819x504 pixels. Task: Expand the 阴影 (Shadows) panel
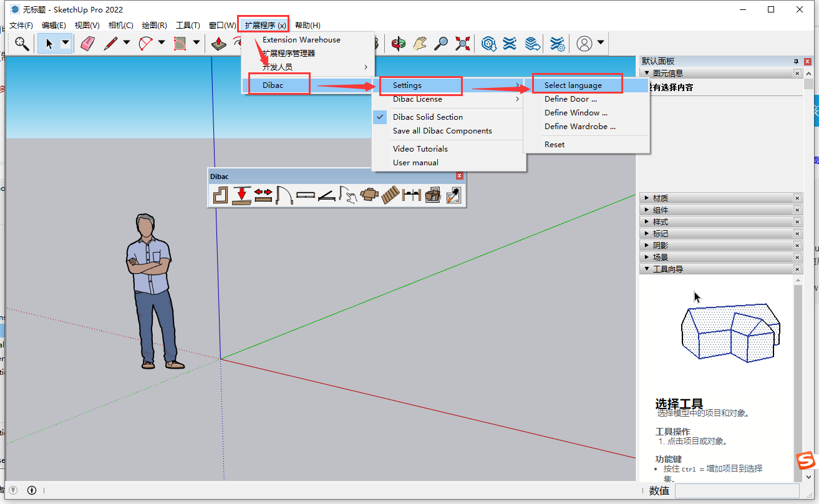660,245
